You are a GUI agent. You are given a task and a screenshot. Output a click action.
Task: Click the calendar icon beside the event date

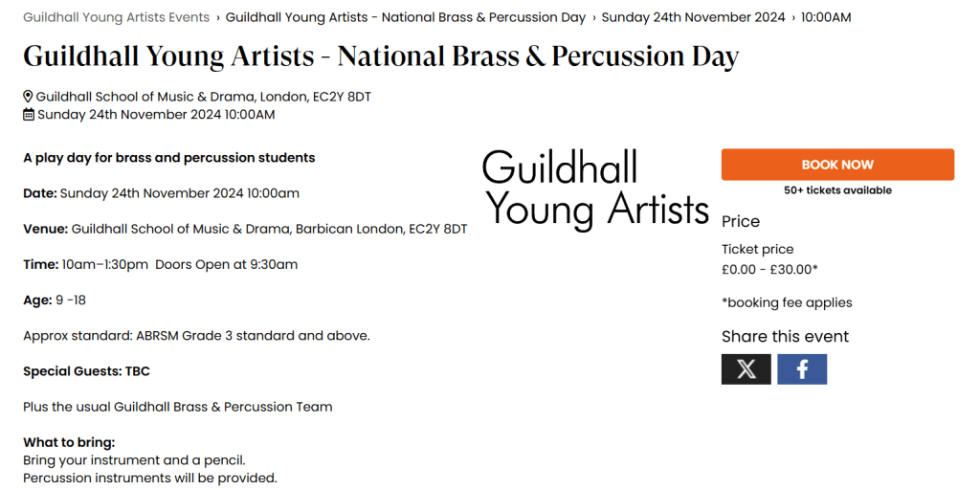29,115
